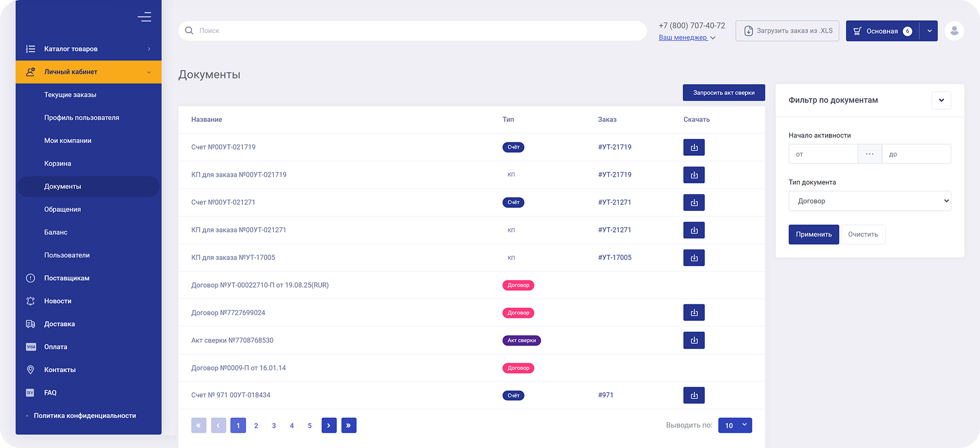The height and width of the screenshot is (448, 980).
Task: Open the user avatar profile icon
Action: click(954, 31)
